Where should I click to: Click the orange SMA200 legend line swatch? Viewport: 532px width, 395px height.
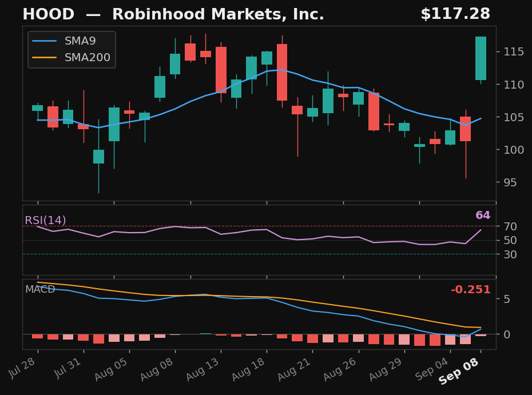44,58
